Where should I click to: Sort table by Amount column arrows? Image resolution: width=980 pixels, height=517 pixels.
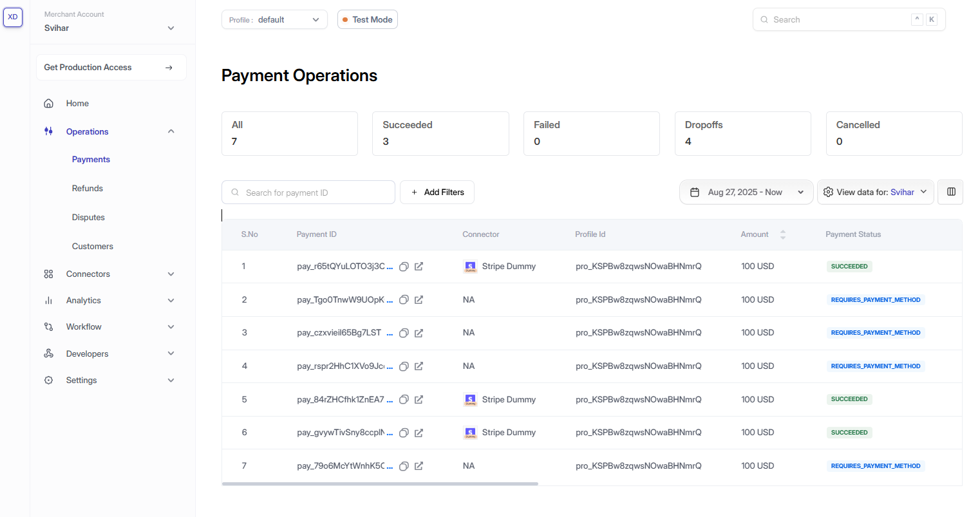coord(782,234)
